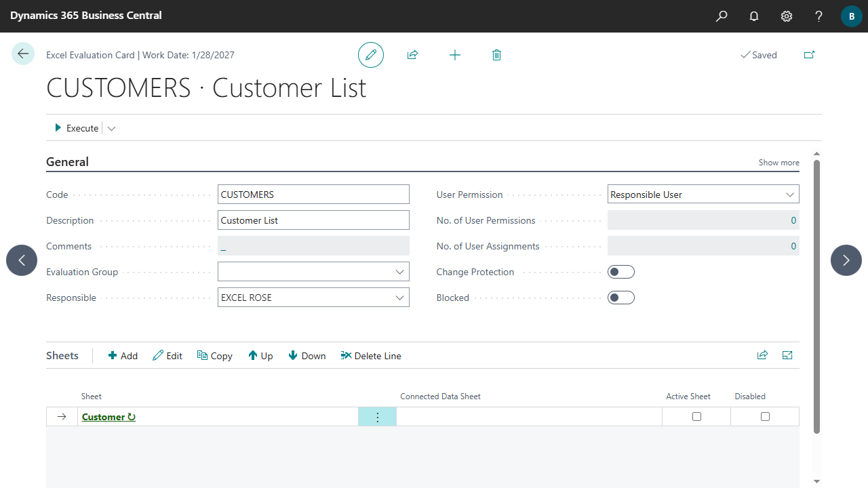
Task: Create a new record with plus icon
Action: [455, 55]
